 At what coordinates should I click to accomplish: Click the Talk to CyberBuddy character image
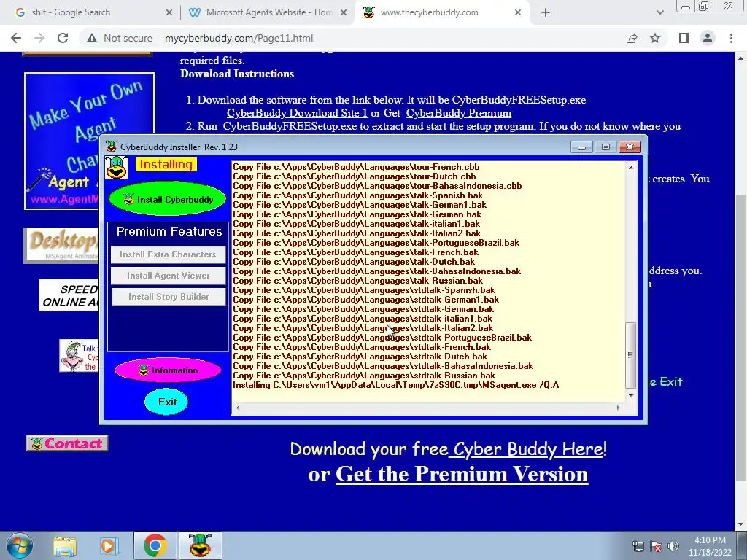coord(79,356)
